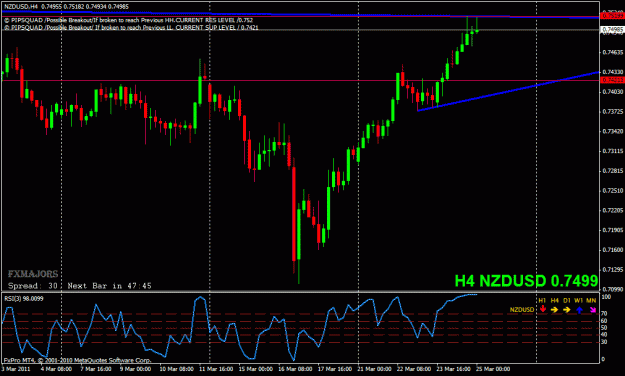Screen dimensions: 625x376
Task: Click the RSI 70 level label
Action: [604, 314]
